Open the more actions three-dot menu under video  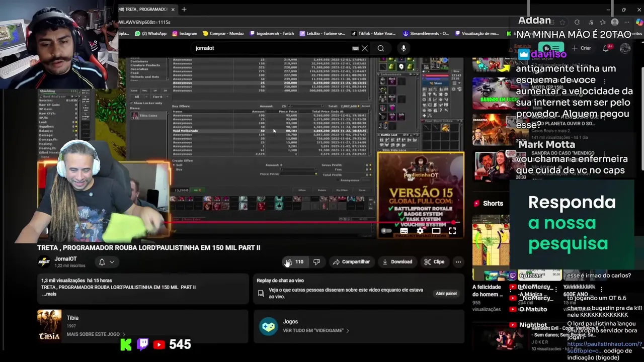click(458, 262)
